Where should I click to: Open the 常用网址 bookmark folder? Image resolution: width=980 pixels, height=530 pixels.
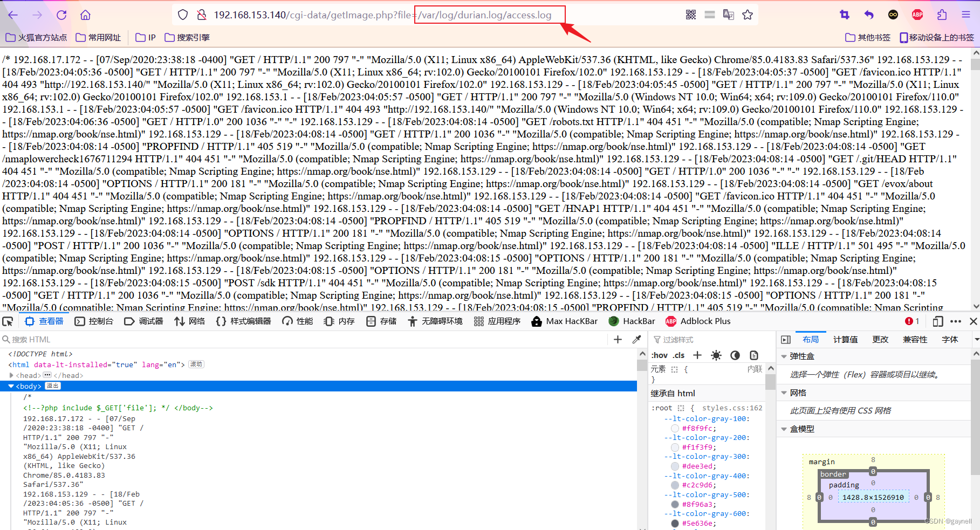coord(98,37)
